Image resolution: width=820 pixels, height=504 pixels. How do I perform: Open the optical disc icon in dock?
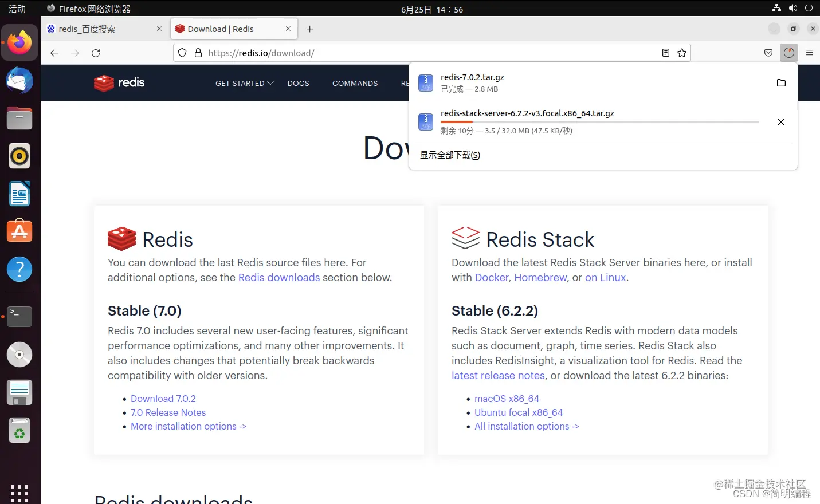coord(19,355)
